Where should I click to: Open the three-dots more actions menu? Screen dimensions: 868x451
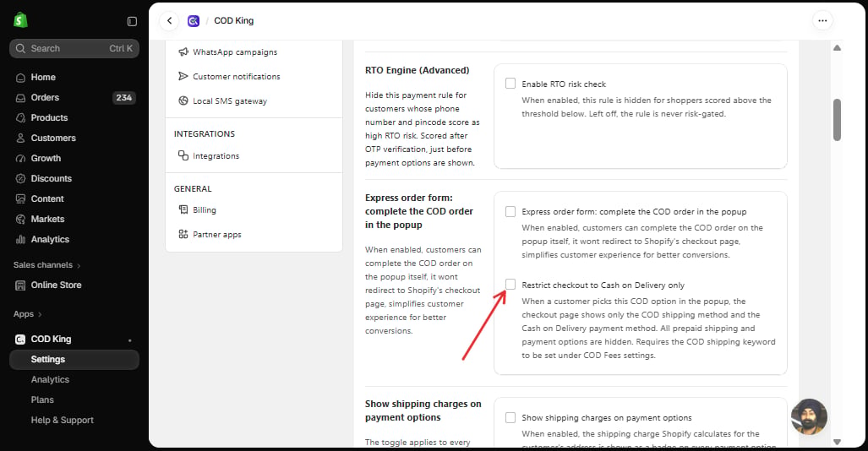click(822, 21)
